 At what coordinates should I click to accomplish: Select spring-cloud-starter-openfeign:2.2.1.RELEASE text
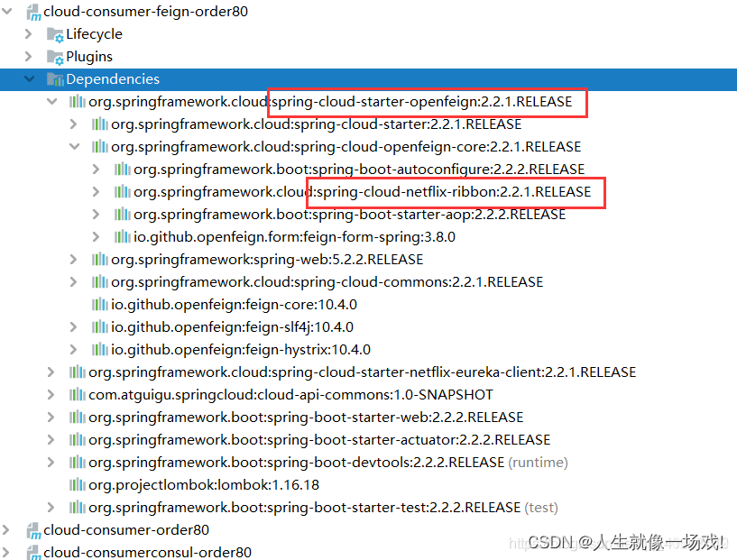point(422,102)
